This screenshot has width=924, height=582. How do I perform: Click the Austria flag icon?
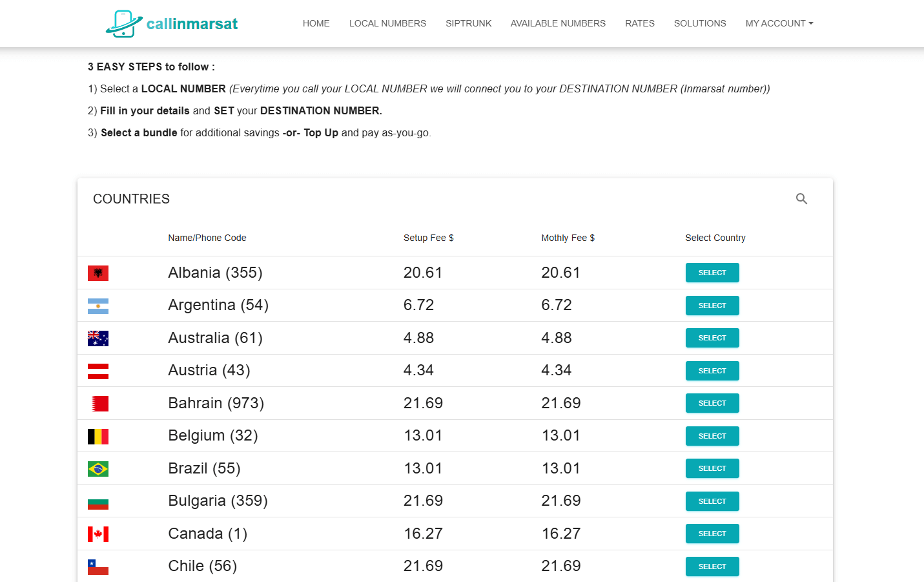click(98, 371)
